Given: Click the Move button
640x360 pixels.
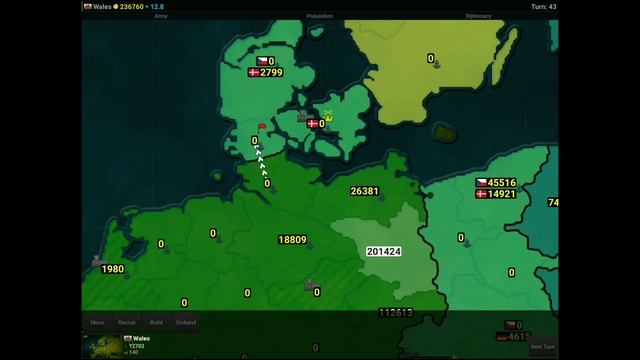Looking at the screenshot, I should (97, 322).
